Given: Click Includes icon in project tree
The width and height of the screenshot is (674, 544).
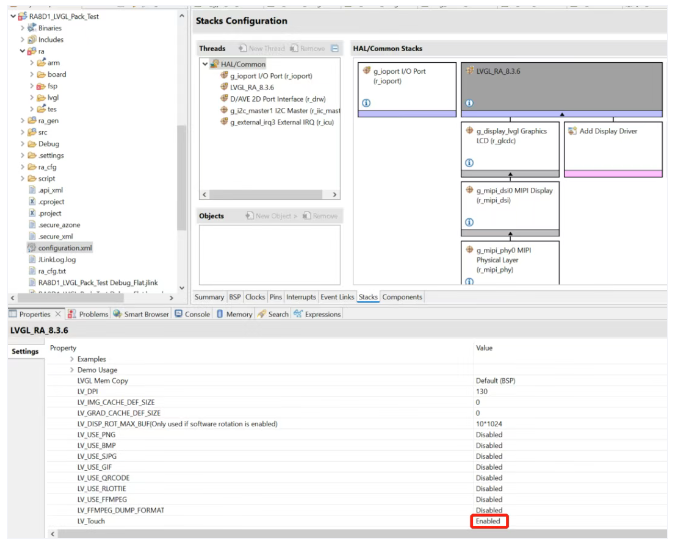Looking at the screenshot, I should coord(32,40).
